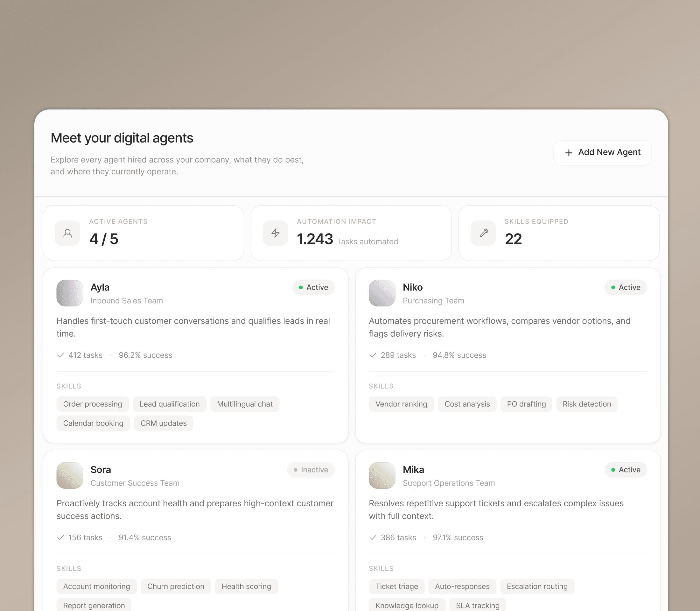Open Ayla's avatar thumbnail

pyautogui.click(x=70, y=293)
